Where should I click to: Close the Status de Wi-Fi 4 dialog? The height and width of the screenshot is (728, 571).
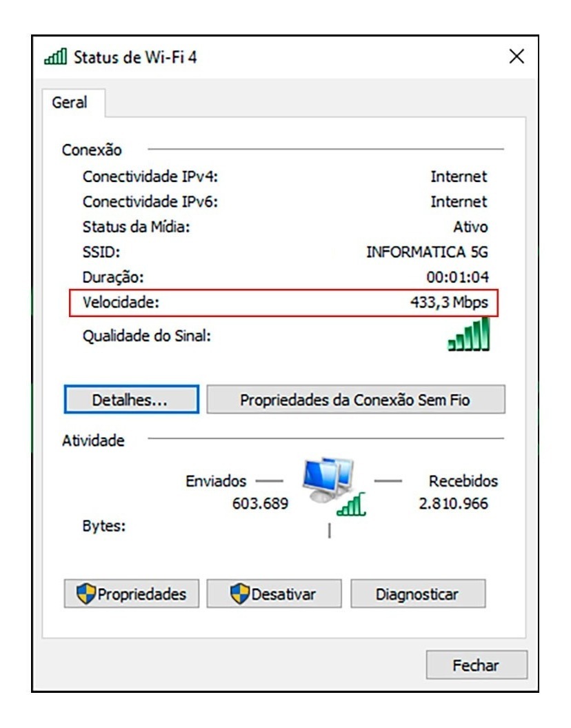coord(517,57)
